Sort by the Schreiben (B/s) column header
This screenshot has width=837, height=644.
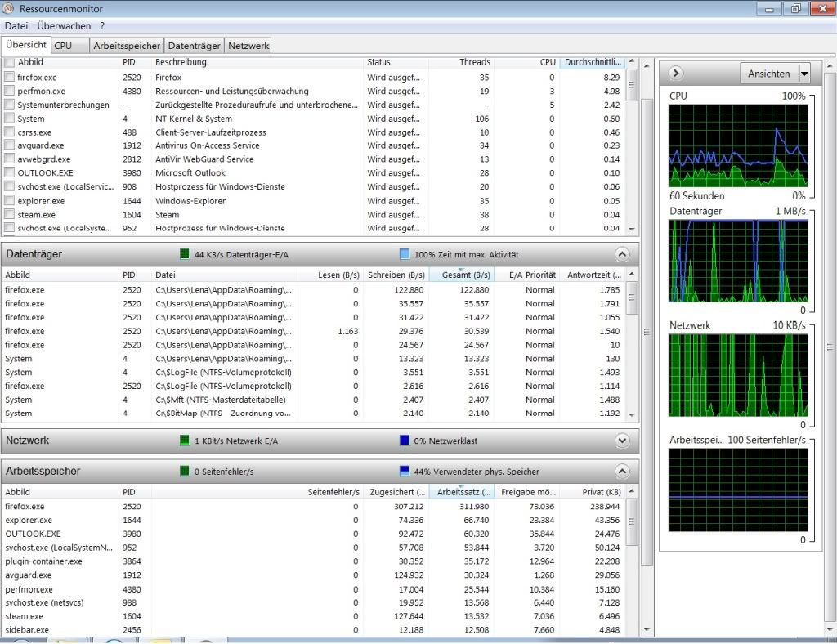coord(396,275)
